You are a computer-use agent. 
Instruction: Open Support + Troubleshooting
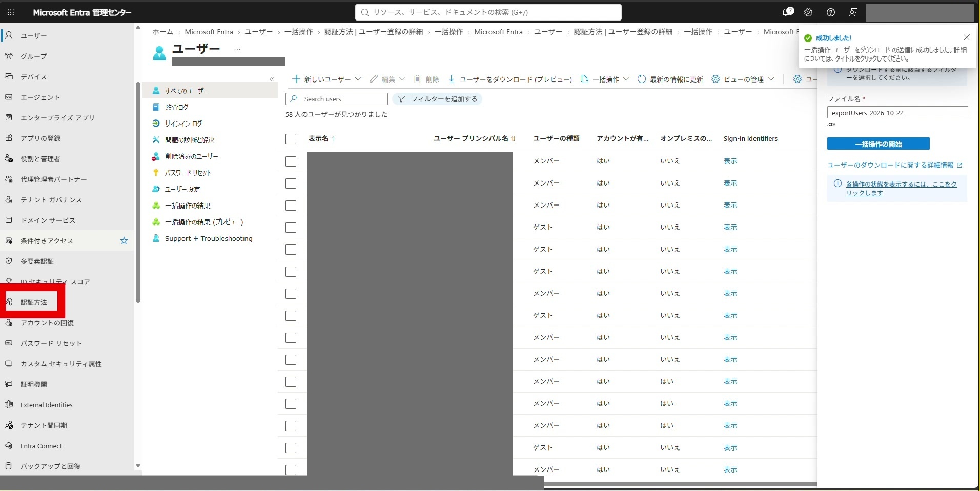click(209, 238)
